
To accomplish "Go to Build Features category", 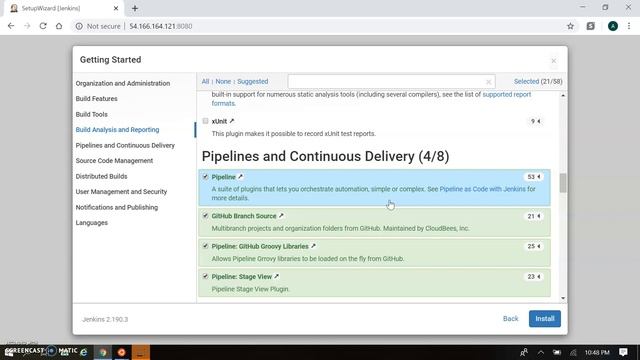I will [96, 99].
